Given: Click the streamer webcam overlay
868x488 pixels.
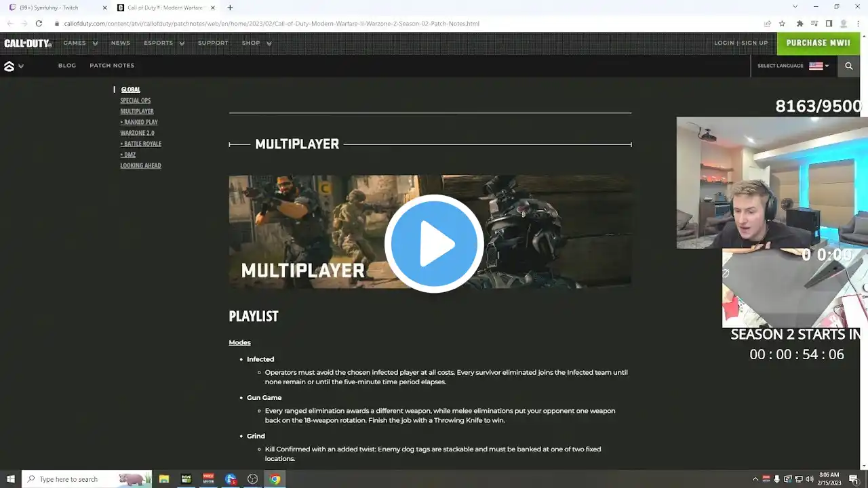Looking at the screenshot, I should click(x=772, y=183).
